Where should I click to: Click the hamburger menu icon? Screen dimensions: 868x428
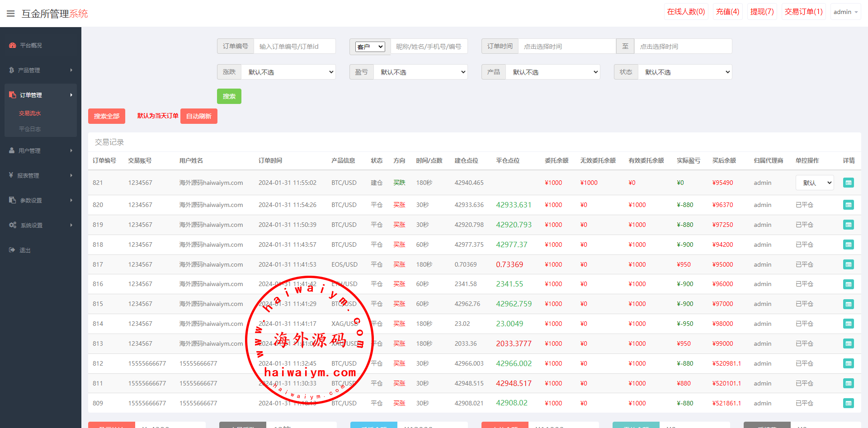coord(11,14)
